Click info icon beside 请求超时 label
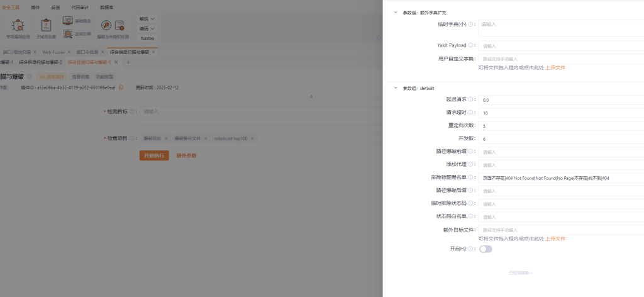This screenshot has width=644, height=297. (x=470, y=113)
